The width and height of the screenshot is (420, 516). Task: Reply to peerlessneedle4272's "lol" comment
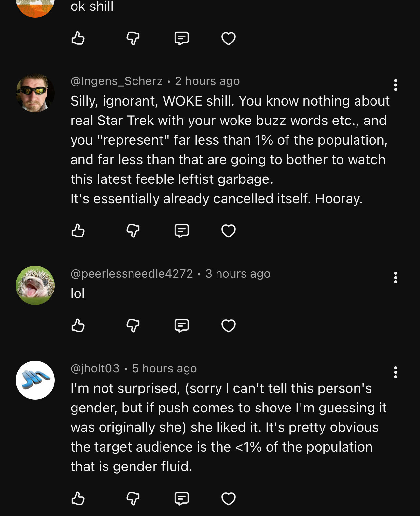[x=181, y=325]
